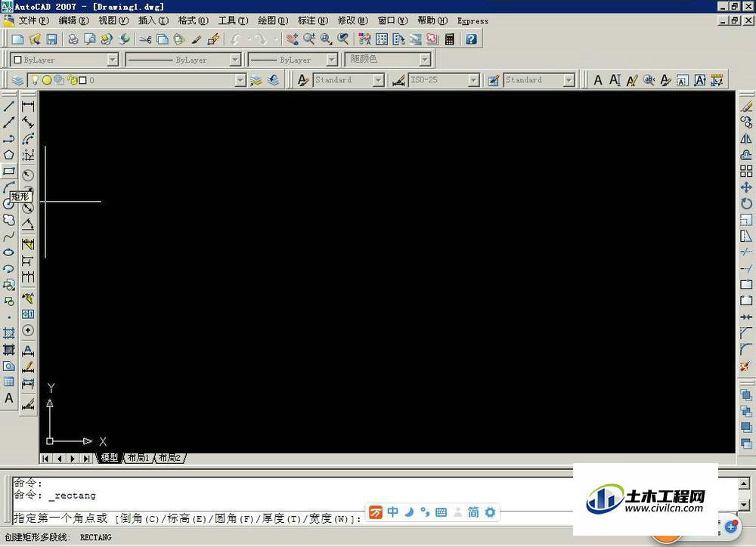The height and width of the screenshot is (547, 756).
Task: Click the Match Properties brush icon
Action: (x=196, y=39)
